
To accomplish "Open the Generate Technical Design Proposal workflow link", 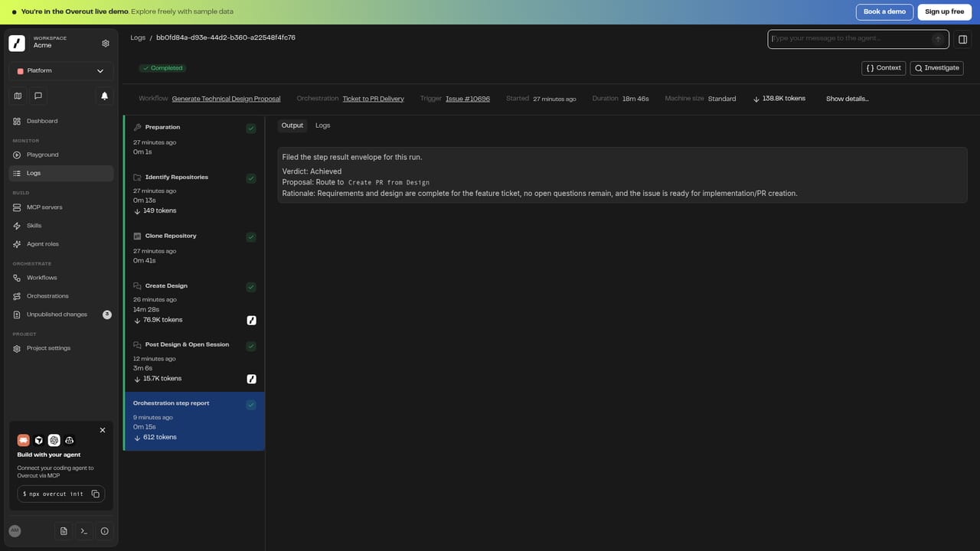I will point(226,99).
